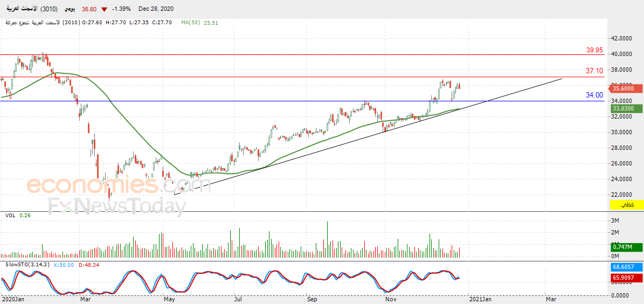This screenshot has width=644, height=304.
Task: Click the 3M volume axis label
Action: (x=615, y=220)
